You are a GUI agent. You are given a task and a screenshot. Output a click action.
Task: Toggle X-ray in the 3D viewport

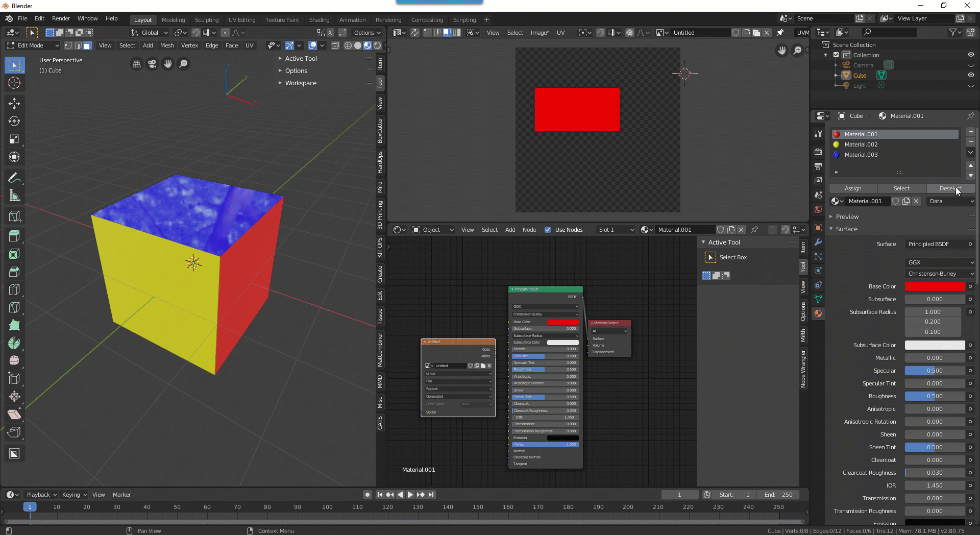point(335,45)
